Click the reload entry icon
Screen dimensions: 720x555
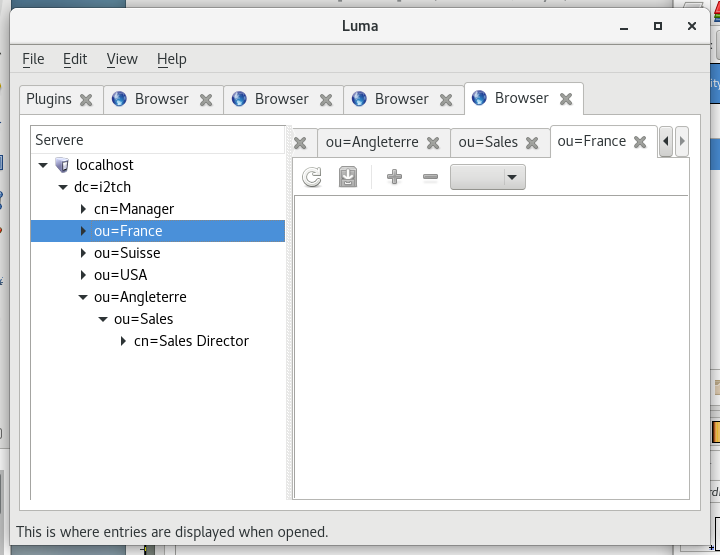coord(312,177)
